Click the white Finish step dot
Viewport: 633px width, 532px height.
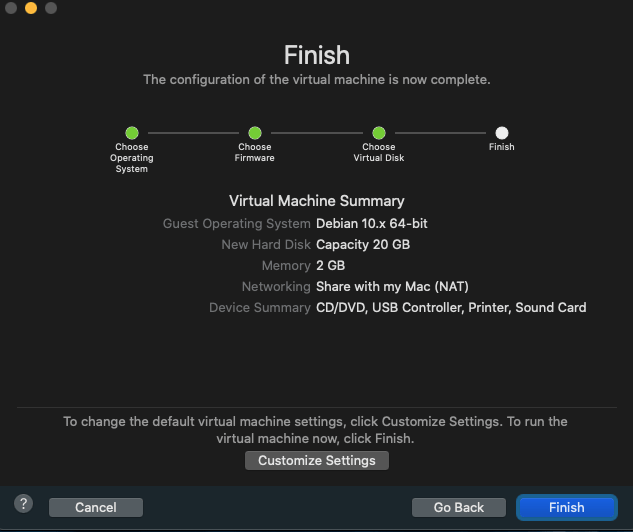(502, 133)
